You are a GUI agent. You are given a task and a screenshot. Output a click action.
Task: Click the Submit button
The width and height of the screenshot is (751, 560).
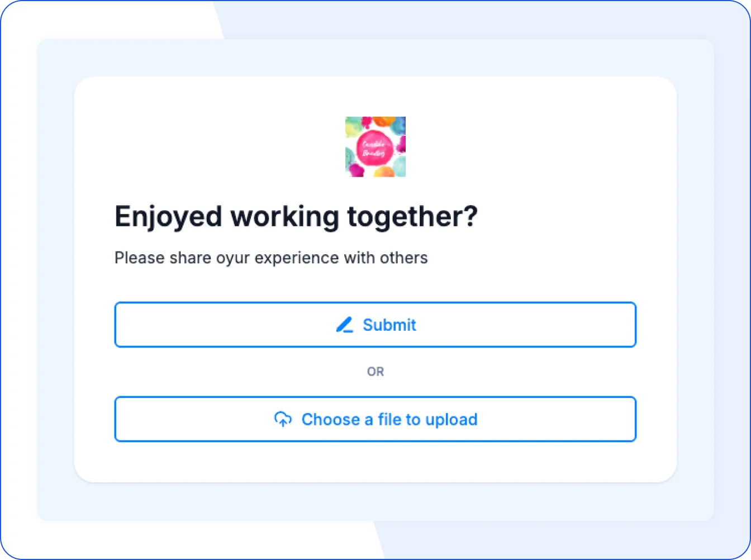(375, 325)
